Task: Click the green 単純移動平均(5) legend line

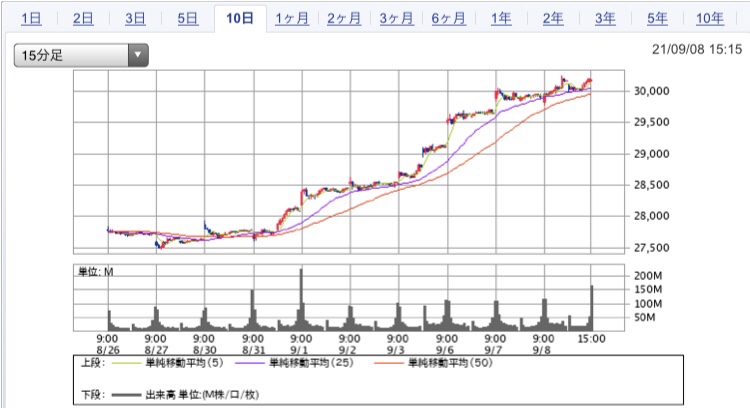Action: pos(126,363)
